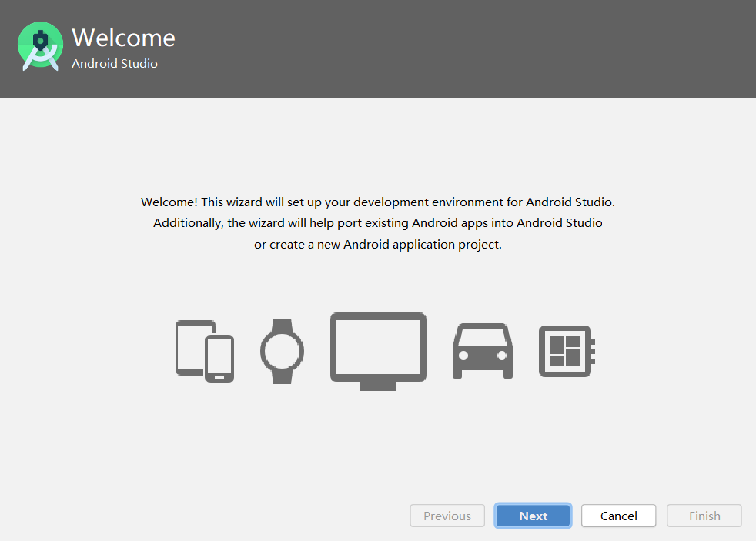Click the Previous button
This screenshot has height=541, width=756.
[x=447, y=516]
